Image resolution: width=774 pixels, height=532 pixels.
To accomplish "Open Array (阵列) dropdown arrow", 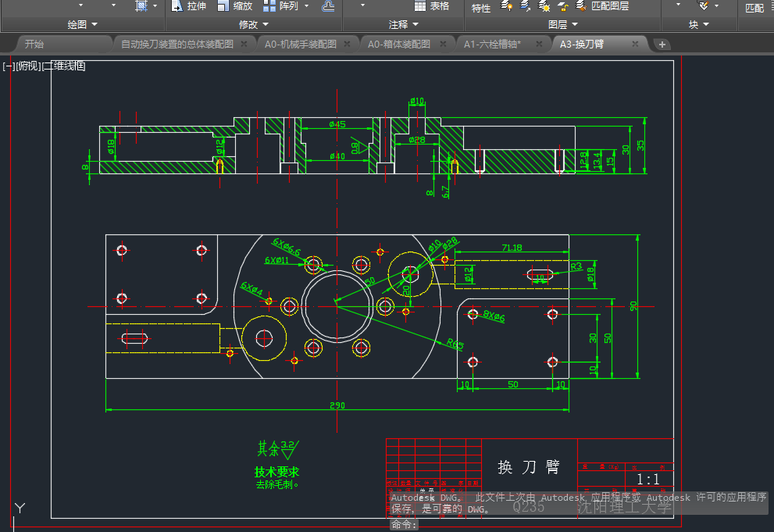I will 306,6.
